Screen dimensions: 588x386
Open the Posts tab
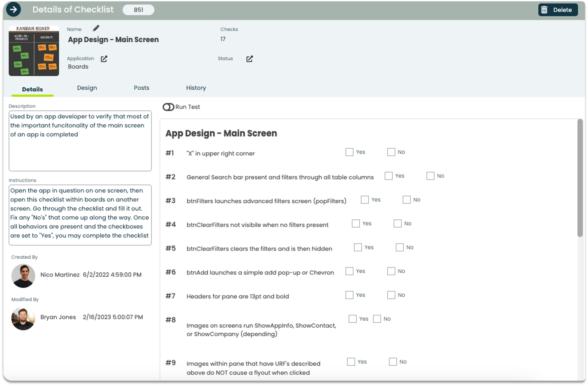coord(141,88)
